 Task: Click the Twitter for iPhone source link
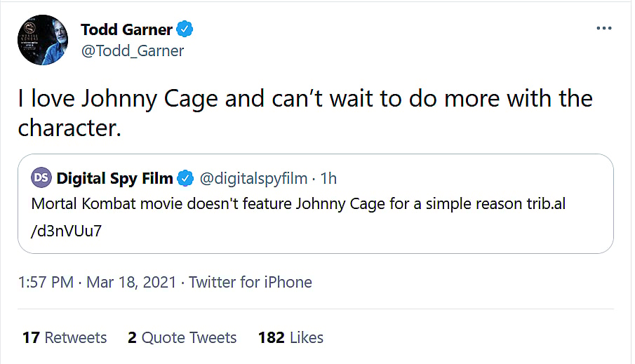250,283
